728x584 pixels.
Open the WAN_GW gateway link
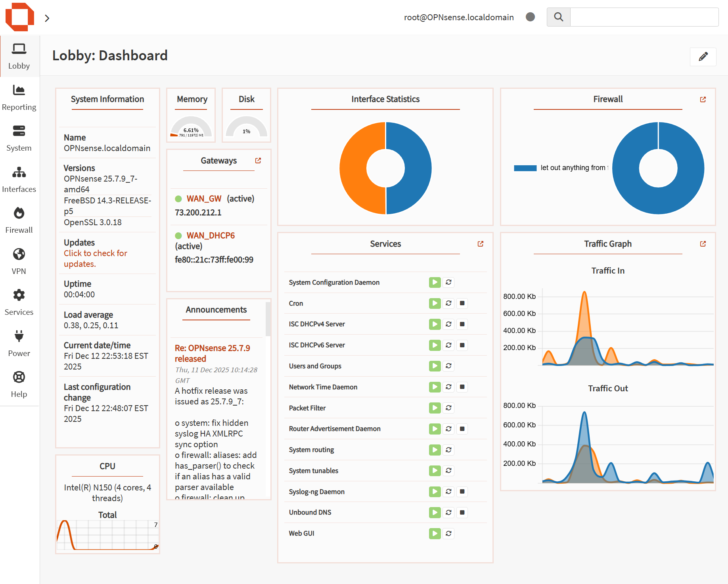204,199
